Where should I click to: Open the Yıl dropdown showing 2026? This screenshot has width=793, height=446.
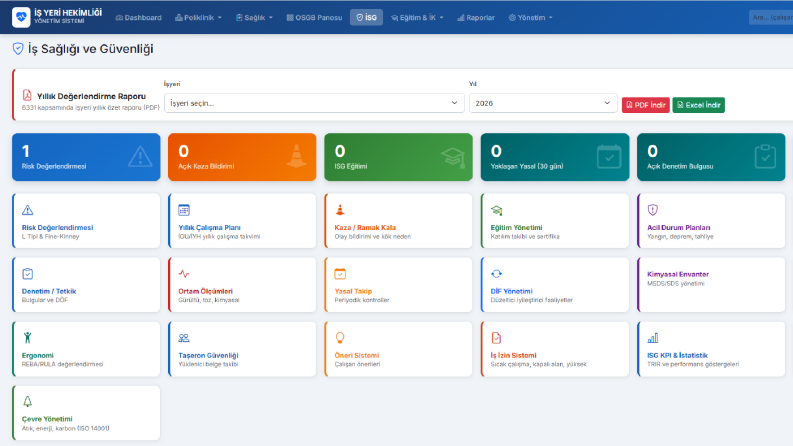[543, 103]
